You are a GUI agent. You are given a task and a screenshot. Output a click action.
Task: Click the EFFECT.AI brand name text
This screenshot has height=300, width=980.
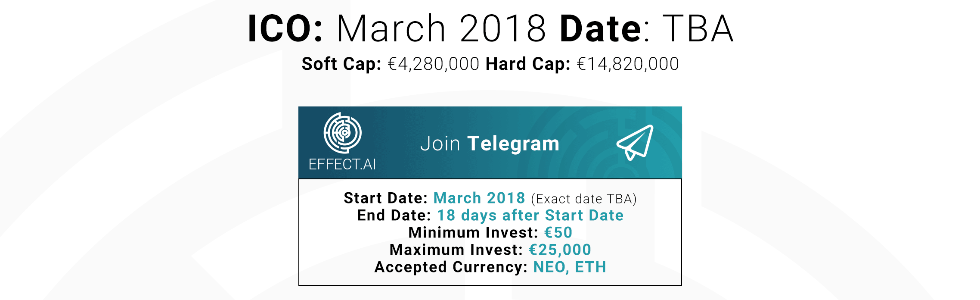pyautogui.click(x=342, y=164)
